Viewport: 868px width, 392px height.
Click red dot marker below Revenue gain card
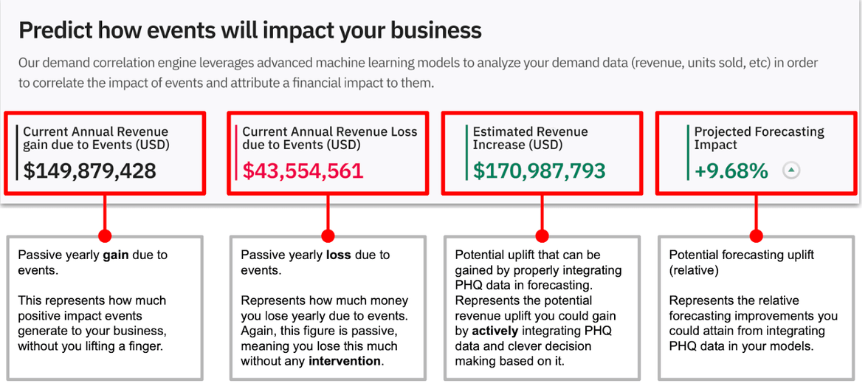coord(105,236)
